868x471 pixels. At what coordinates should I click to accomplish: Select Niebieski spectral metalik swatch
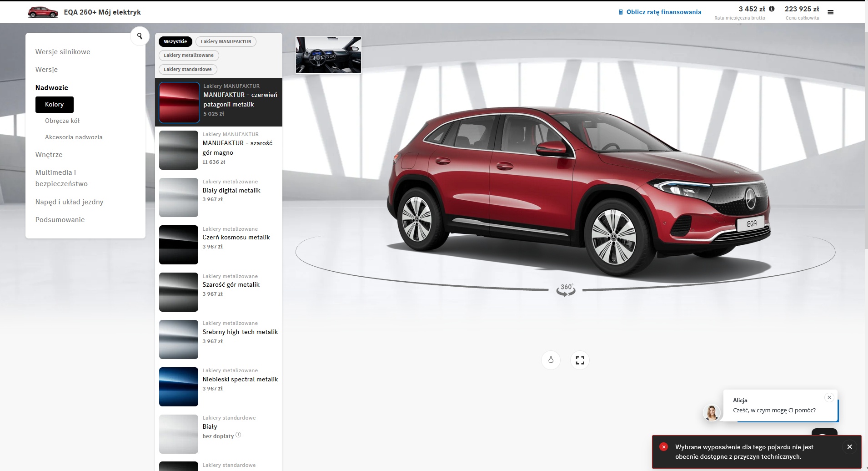point(179,387)
